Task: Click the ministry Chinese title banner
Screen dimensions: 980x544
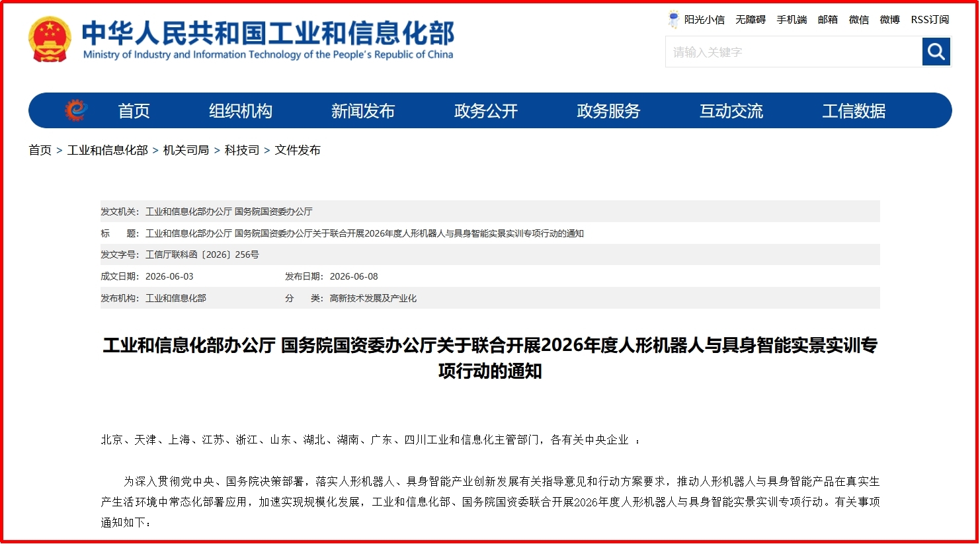Action: pyautogui.click(x=268, y=33)
